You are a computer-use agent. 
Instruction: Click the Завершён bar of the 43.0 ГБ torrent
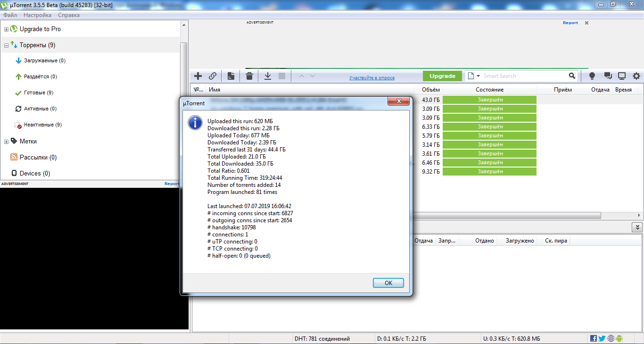(489, 100)
